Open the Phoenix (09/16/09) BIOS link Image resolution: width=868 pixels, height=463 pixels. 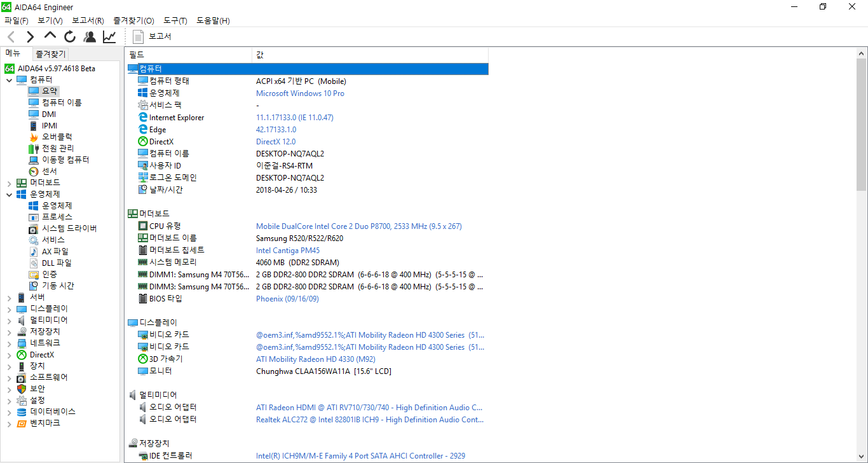[287, 299]
